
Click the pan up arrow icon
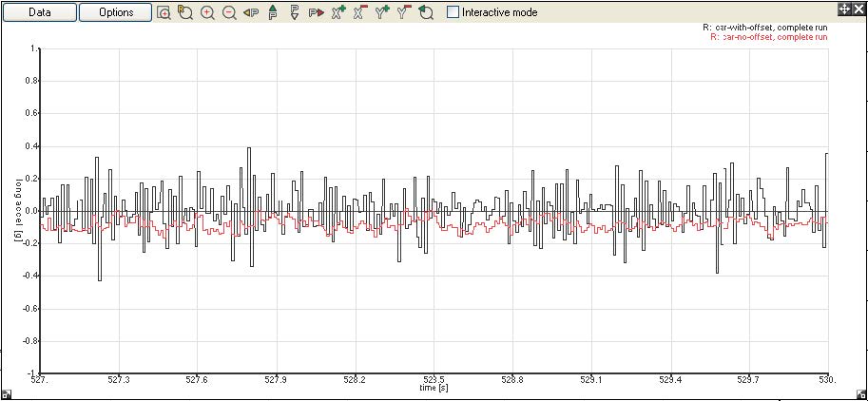(273, 12)
